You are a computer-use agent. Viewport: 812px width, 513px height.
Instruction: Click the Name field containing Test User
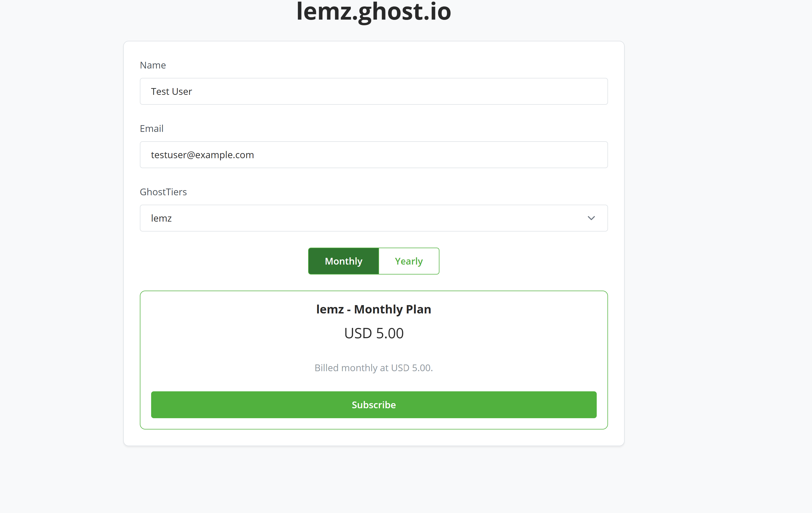pos(373,91)
